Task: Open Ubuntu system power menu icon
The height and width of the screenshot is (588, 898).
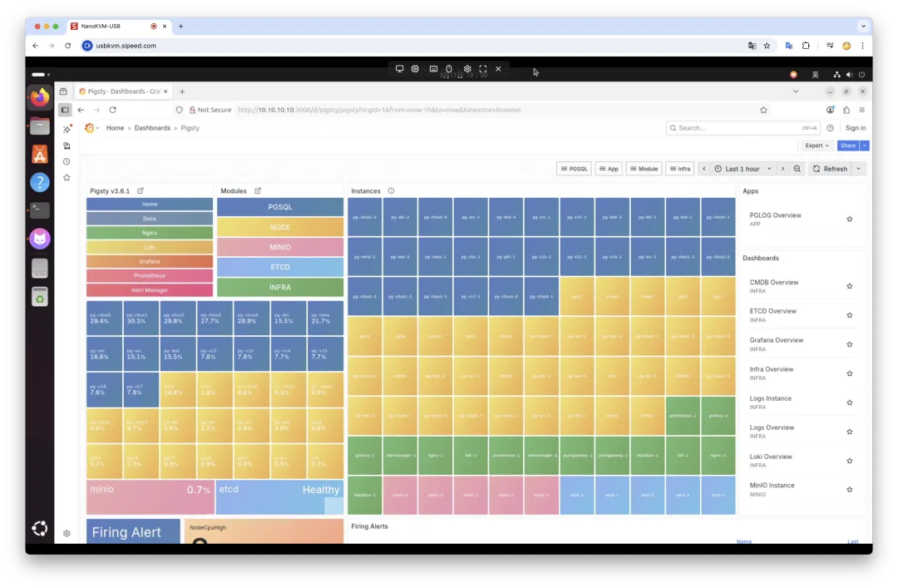Action: [861, 75]
